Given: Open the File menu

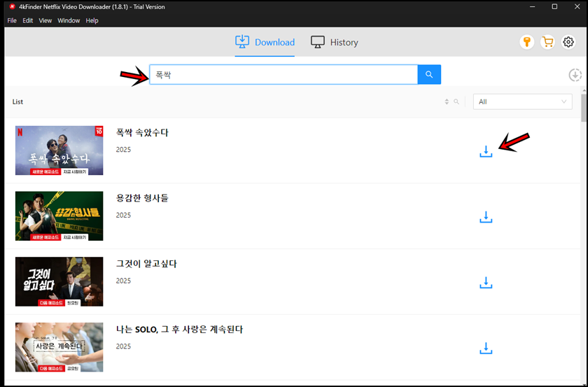Looking at the screenshot, I should coord(12,20).
